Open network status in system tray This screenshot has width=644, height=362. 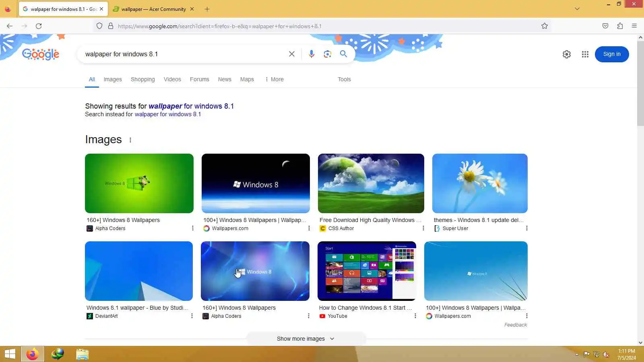(597, 354)
